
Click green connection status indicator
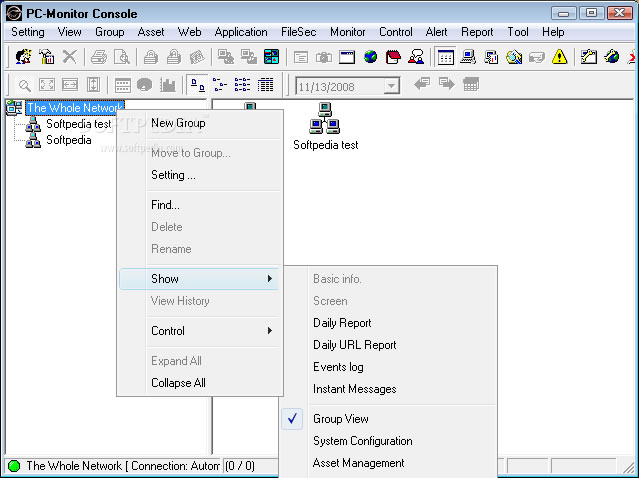[x=14, y=466]
